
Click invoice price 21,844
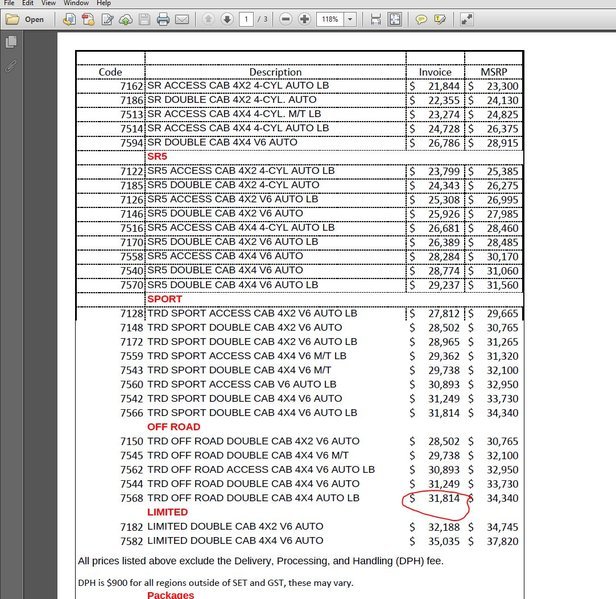444,86
